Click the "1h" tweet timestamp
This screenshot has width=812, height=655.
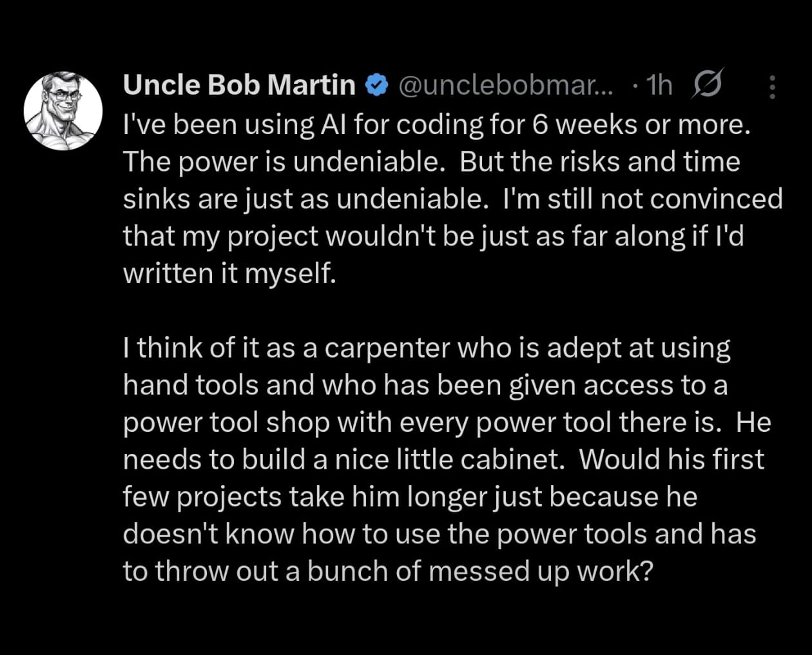click(659, 85)
